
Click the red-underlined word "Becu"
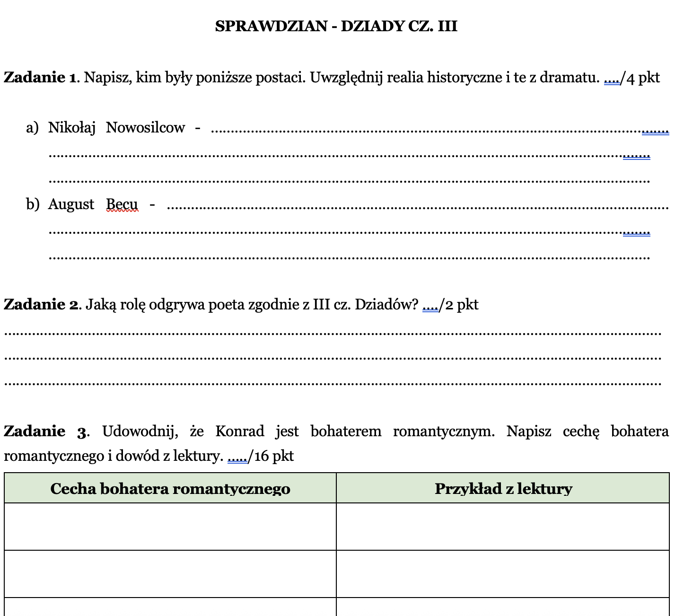[x=122, y=204]
